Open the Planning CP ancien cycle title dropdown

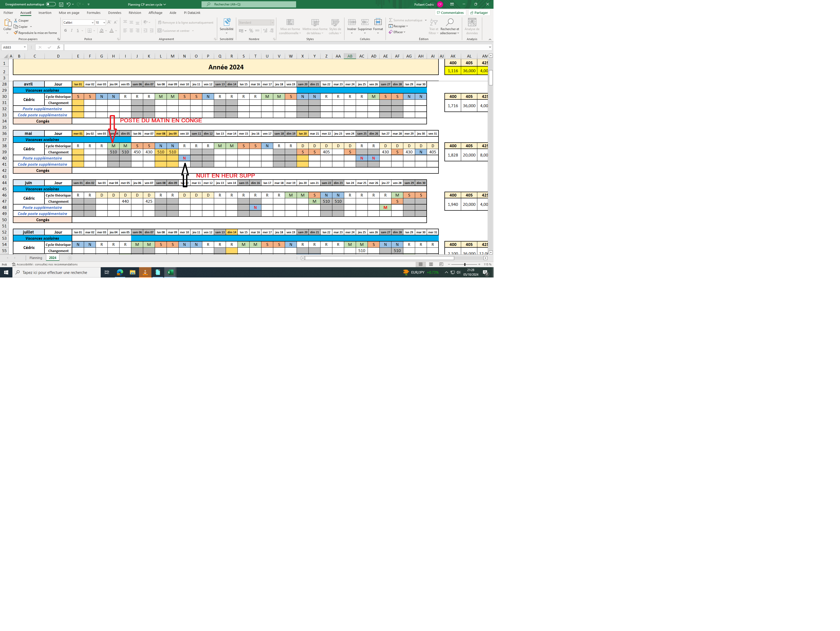pyautogui.click(x=147, y=4)
